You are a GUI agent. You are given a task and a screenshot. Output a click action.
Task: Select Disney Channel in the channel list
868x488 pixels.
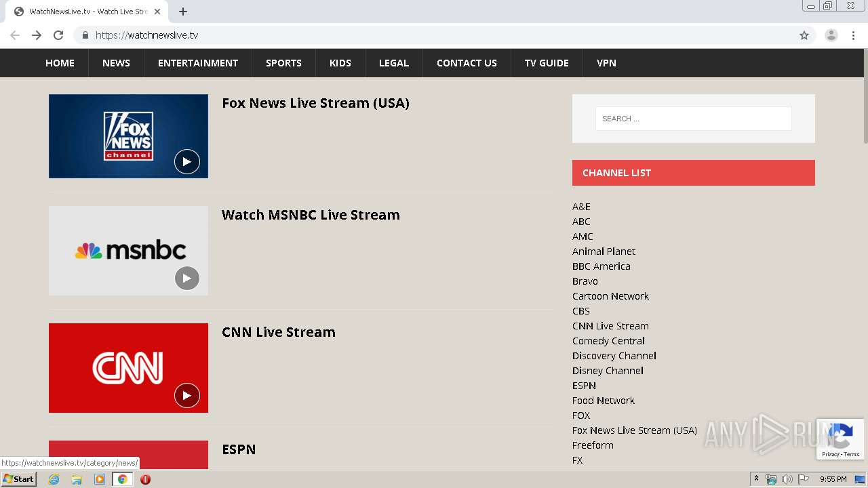click(x=608, y=371)
